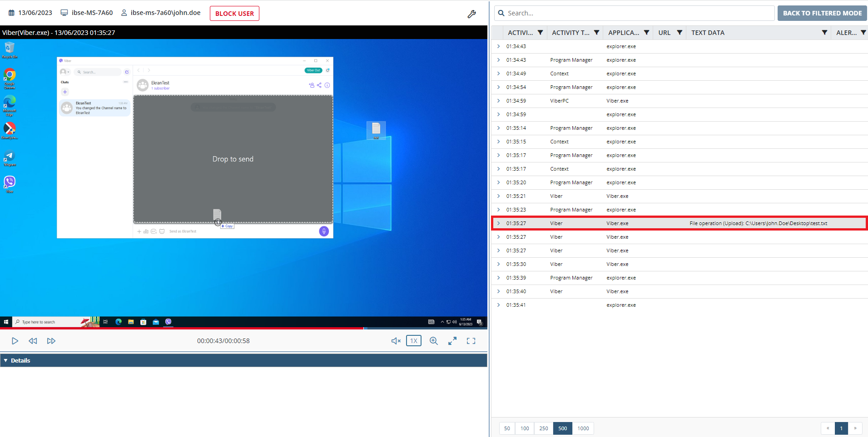The image size is (868, 437).
Task: Select 1000 records per page
Action: tap(583, 428)
